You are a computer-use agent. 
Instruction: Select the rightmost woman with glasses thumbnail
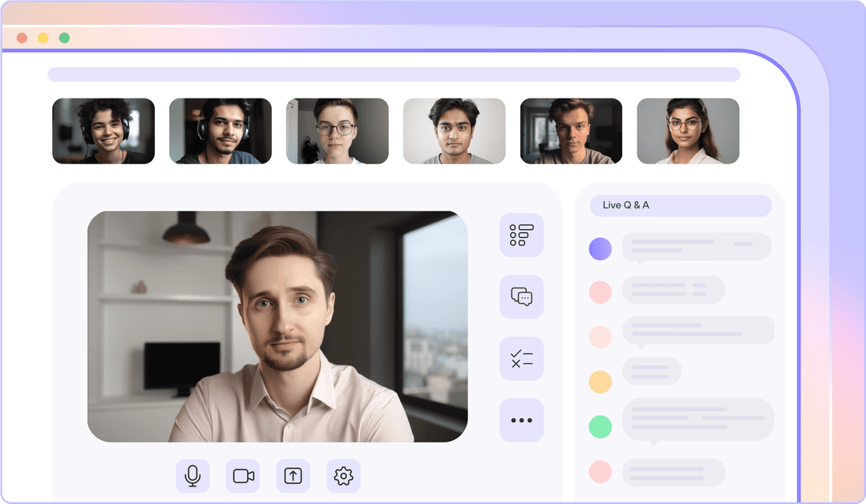pos(688,131)
